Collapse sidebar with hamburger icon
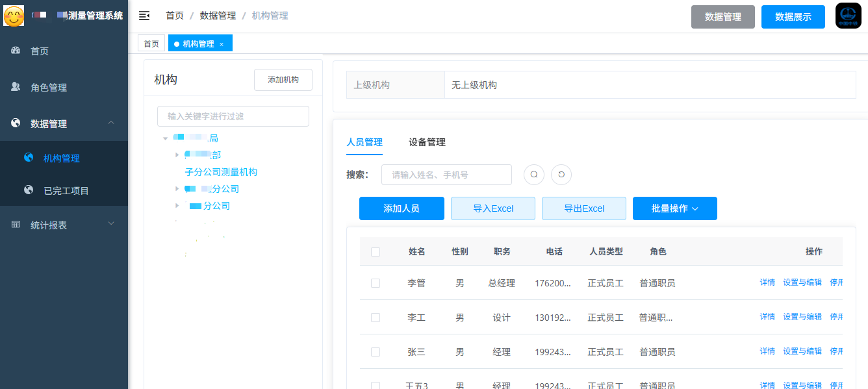868x389 pixels. tap(144, 16)
